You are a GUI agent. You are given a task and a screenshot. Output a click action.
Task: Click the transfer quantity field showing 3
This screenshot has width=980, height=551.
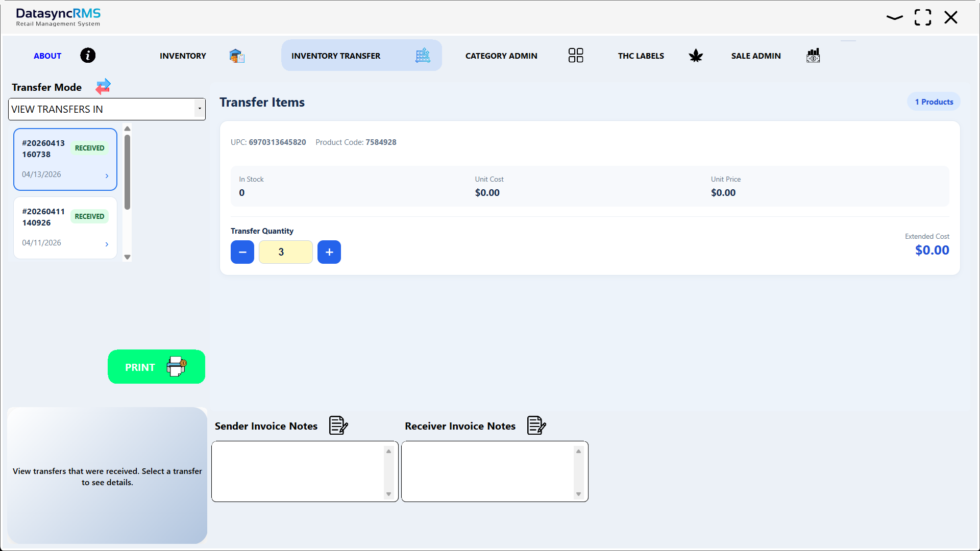(x=286, y=252)
